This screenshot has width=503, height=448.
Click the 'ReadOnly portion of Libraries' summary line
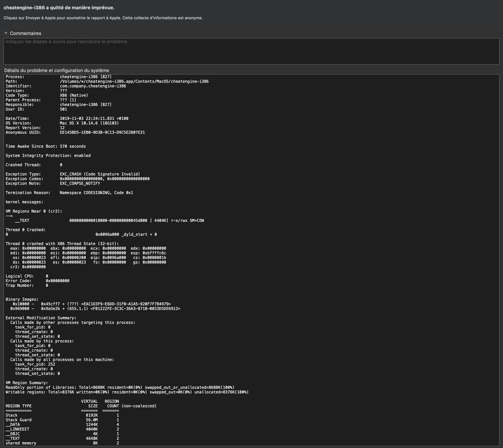[120, 388]
